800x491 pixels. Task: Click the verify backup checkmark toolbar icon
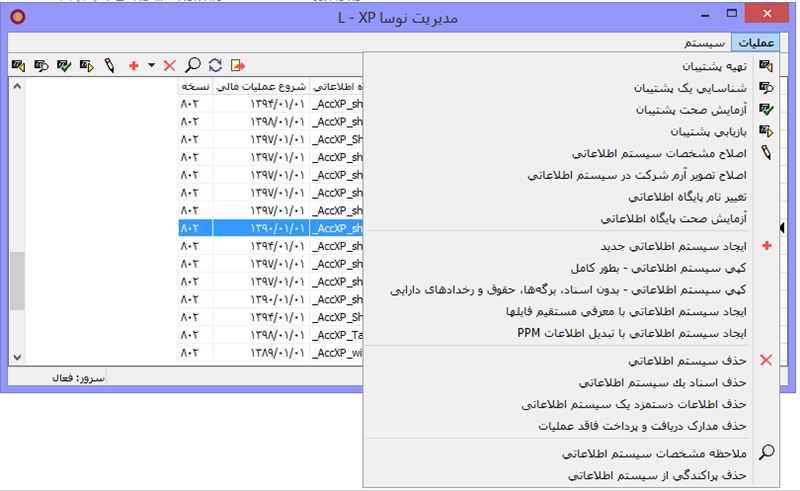click(63, 65)
